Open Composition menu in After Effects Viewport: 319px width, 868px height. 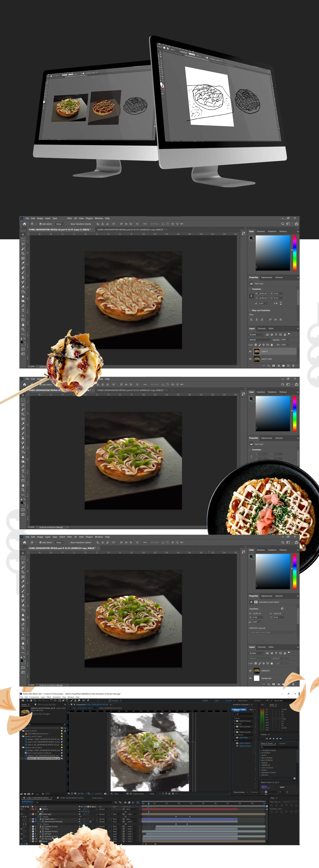34,697
